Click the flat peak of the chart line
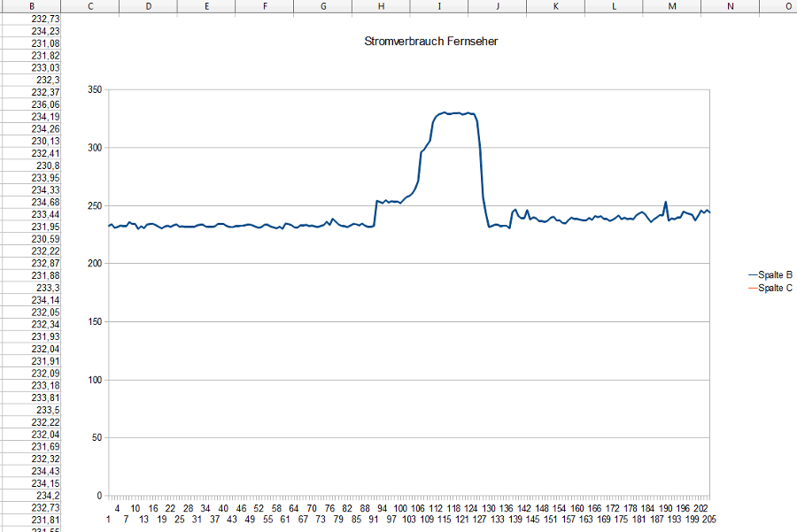Image resolution: width=797 pixels, height=532 pixels. [x=455, y=113]
